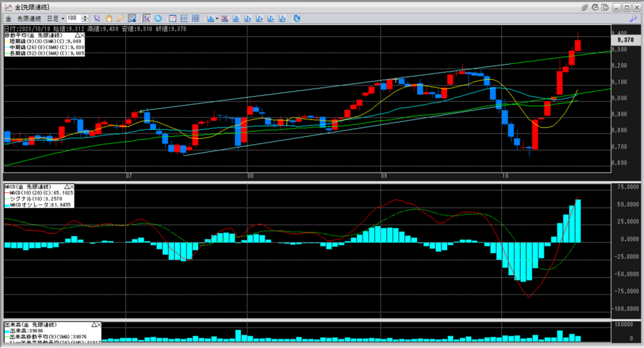Close the 出来高 volume legend

pos(99,324)
